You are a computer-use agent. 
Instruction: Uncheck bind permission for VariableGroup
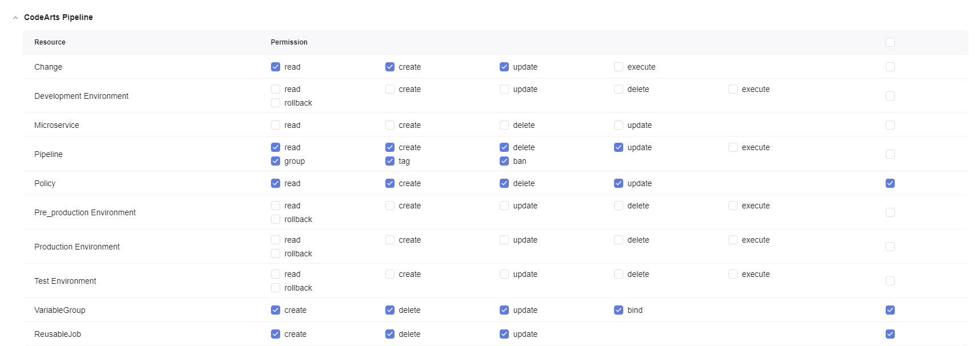619,310
